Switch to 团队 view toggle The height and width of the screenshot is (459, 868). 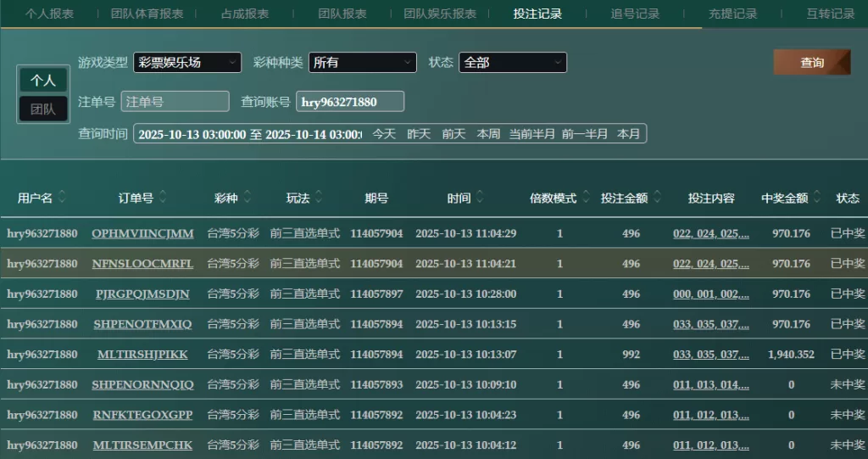(43, 109)
